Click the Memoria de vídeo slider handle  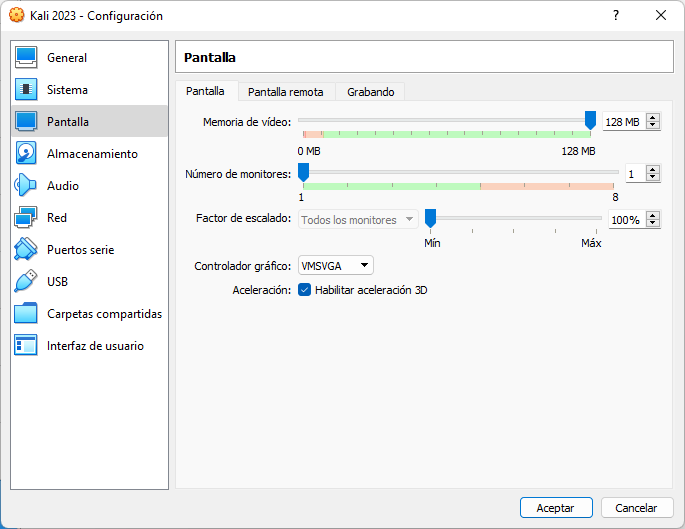pos(590,120)
